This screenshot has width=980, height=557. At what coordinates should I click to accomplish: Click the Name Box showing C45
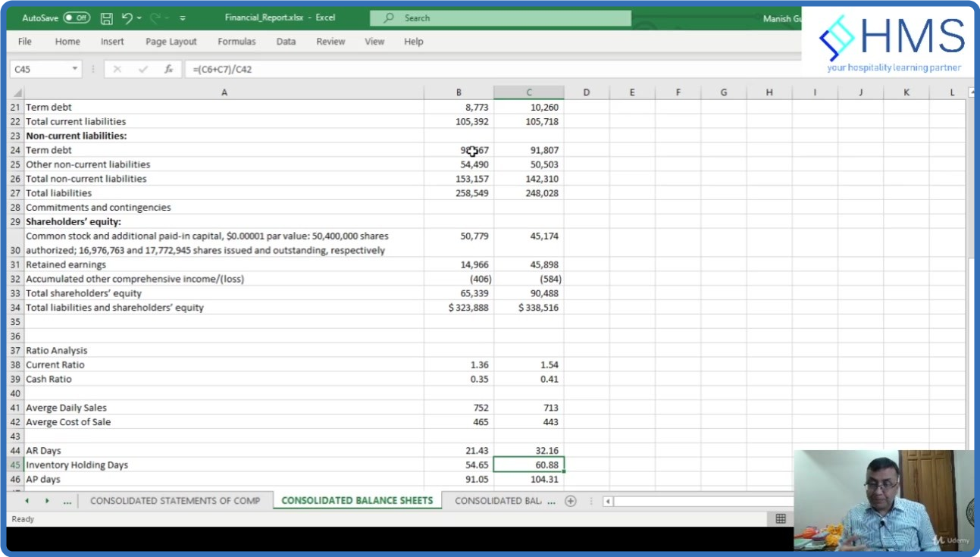39,69
